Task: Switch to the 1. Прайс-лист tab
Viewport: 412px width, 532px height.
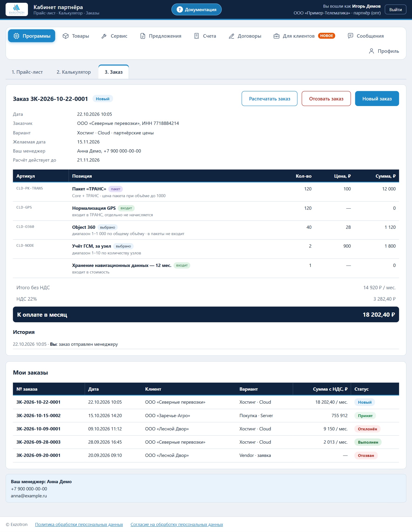Action: pyautogui.click(x=27, y=72)
